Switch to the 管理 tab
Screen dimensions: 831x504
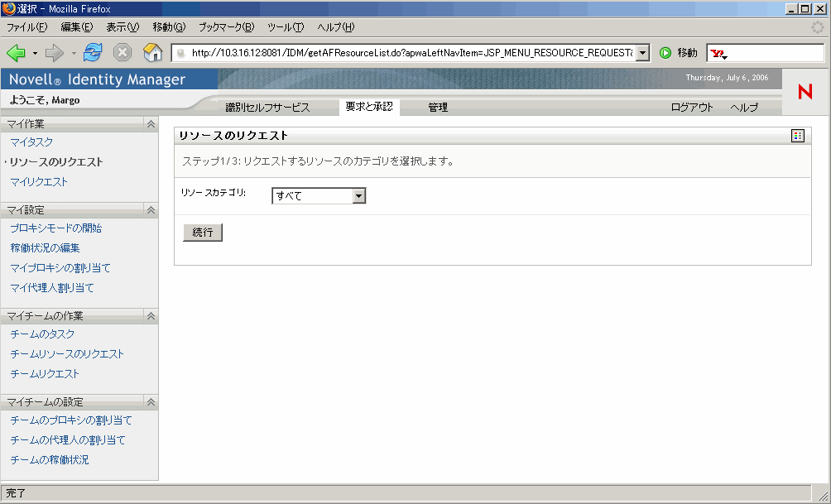pos(438,107)
